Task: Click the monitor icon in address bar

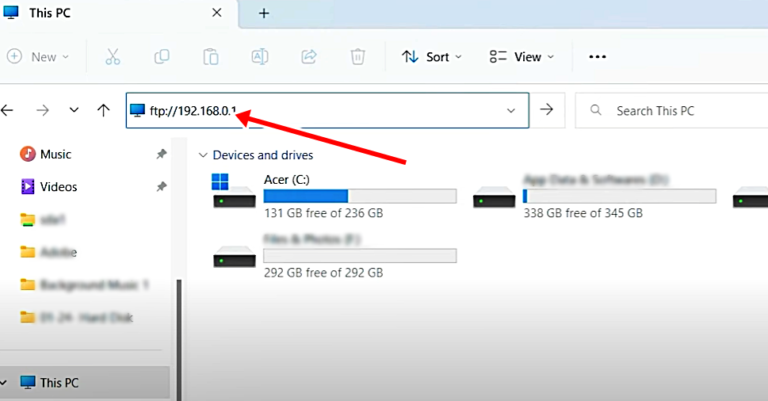Action: [x=138, y=110]
